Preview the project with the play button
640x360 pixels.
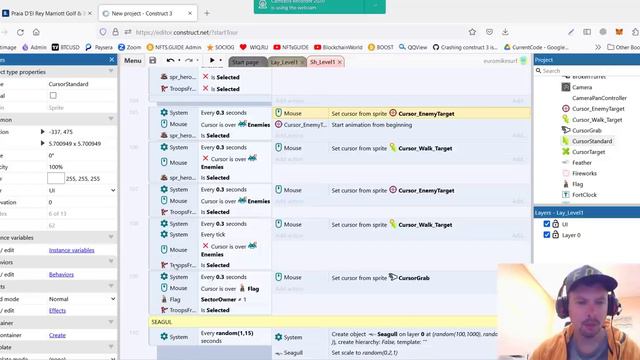pyautogui.click(x=212, y=60)
